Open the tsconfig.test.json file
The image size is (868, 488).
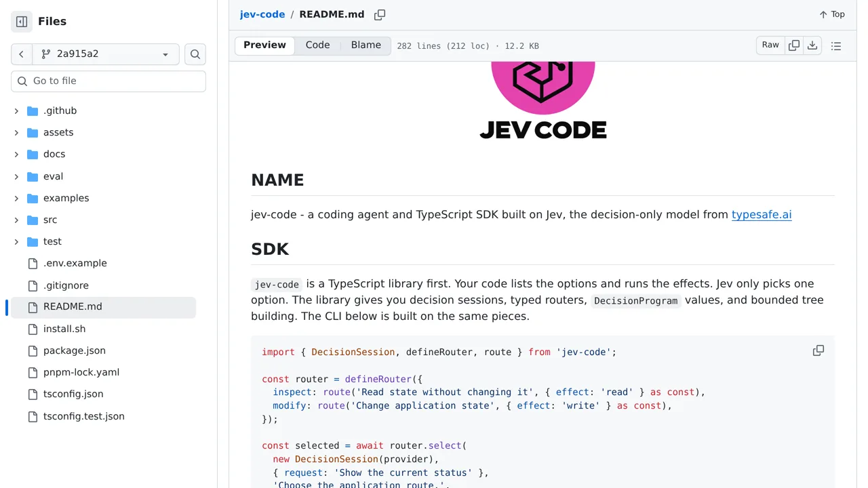tap(83, 416)
